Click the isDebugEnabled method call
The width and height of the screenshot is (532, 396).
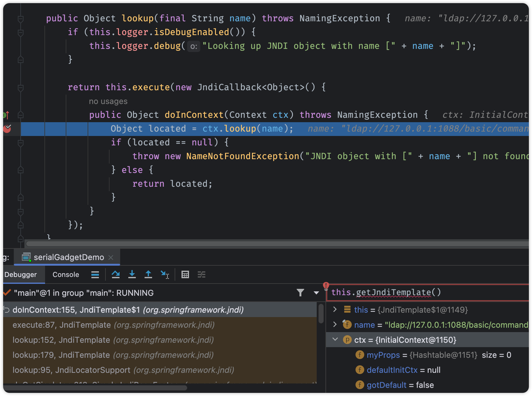pyautogui.click(x=192, y=32)
